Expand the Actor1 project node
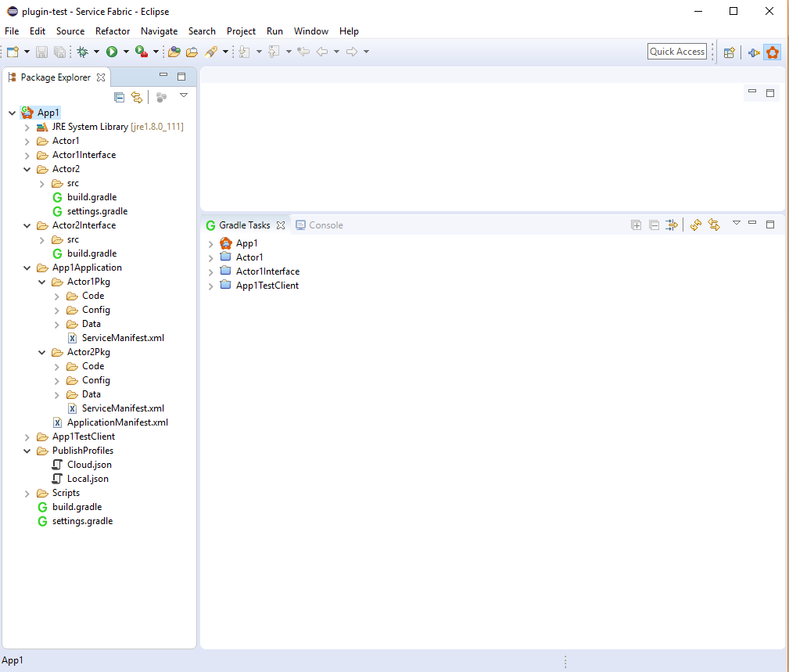 pyautogui.click(x=27, y=140)
